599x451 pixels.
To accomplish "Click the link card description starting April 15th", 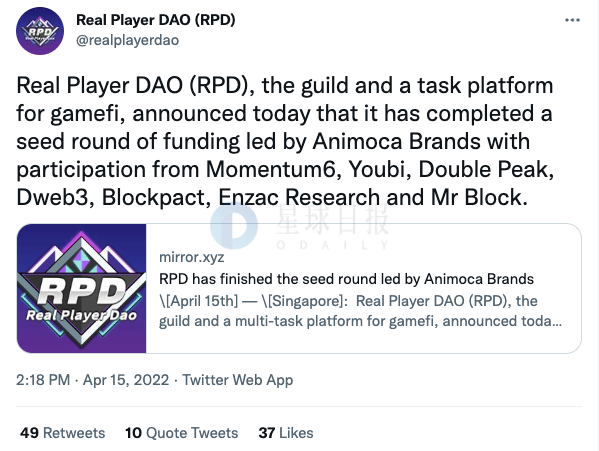I will click(x=360, y=311).
